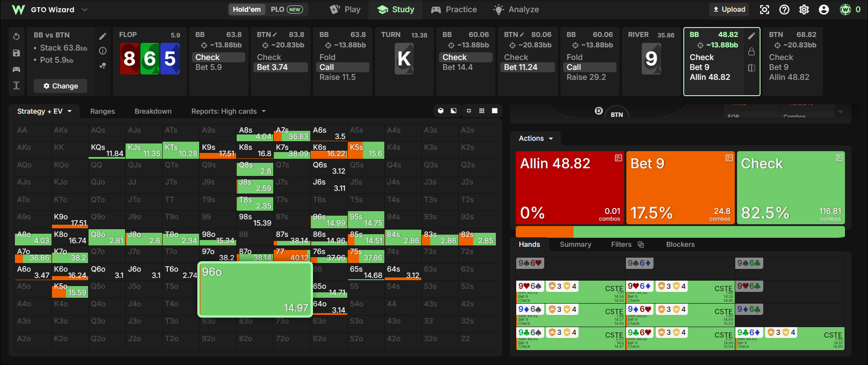
Task: Click the reset spot icon in left sidebar
Action: (16, 37)
